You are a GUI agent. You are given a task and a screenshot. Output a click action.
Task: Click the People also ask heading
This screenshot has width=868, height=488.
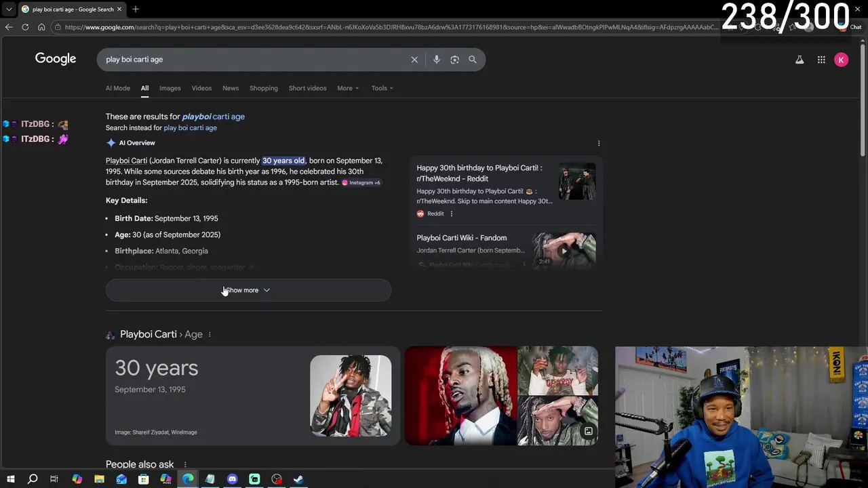[x=140, y=464]
